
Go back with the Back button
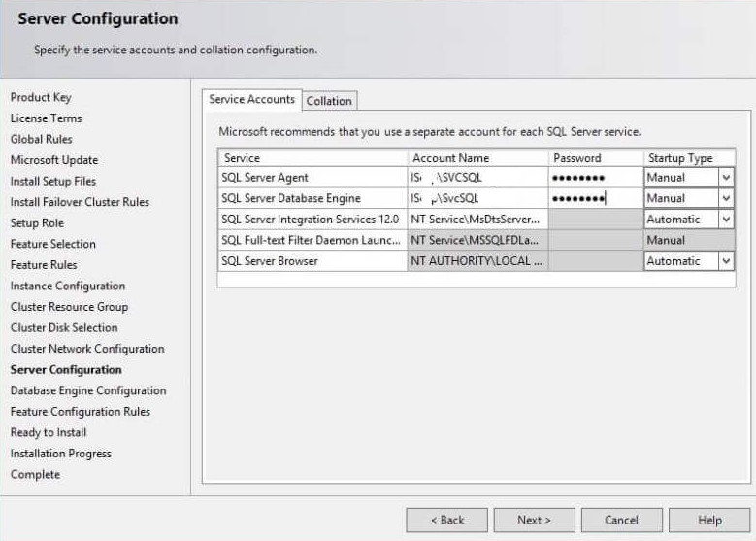pyautogui.click(x=446, y=520)
